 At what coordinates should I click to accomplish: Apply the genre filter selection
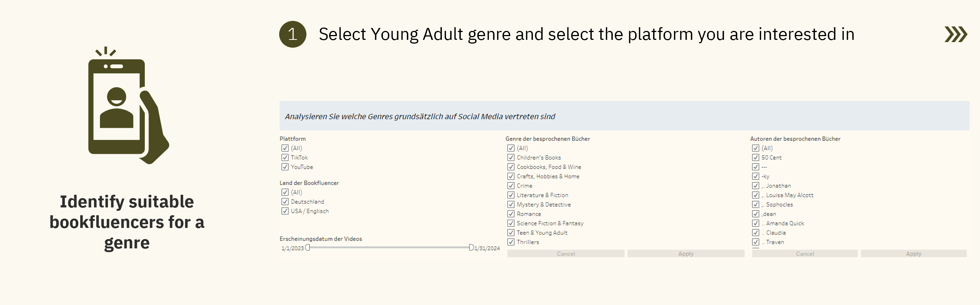pyautogui.click(x=686, y=254)
